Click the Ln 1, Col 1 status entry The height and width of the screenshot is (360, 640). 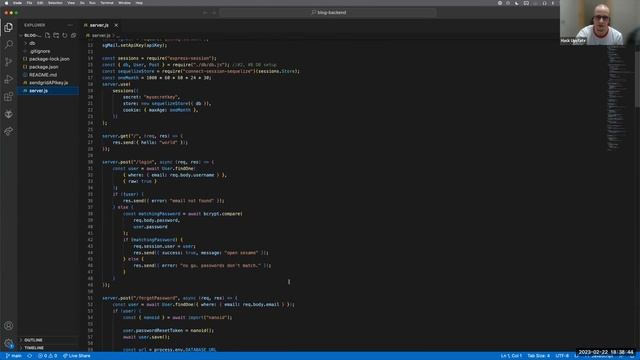pyautogui.click(x=511, y=356)
